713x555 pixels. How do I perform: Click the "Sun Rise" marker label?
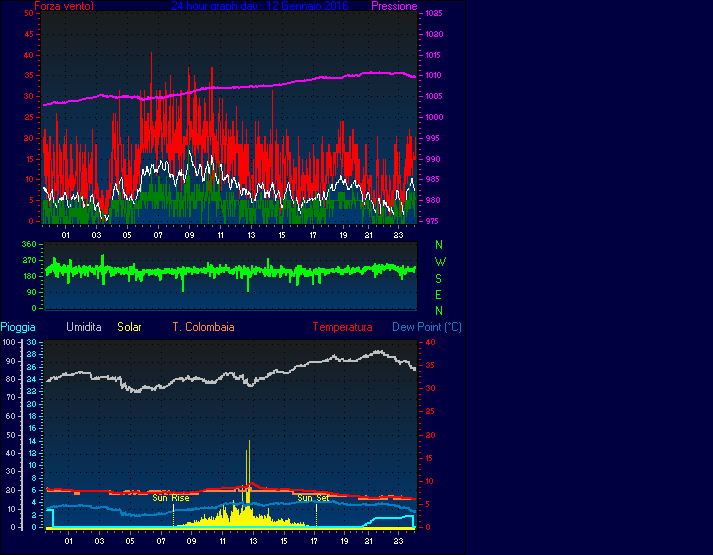171,498
